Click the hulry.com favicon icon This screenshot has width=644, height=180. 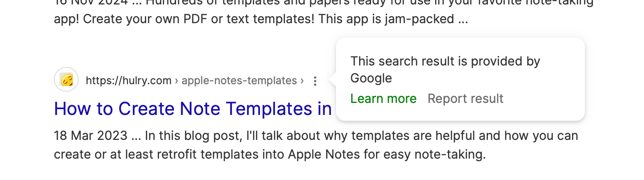pyautogui.click(x=66, y=80)
